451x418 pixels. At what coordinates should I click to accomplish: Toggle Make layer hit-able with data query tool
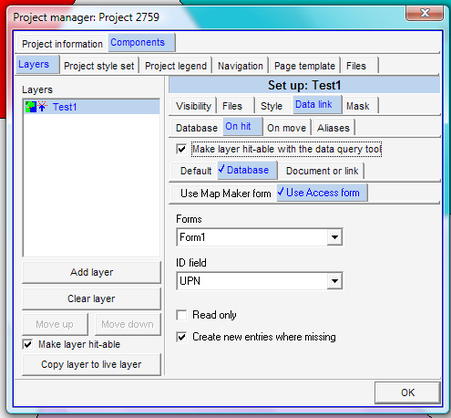click(x=181, y=149)
